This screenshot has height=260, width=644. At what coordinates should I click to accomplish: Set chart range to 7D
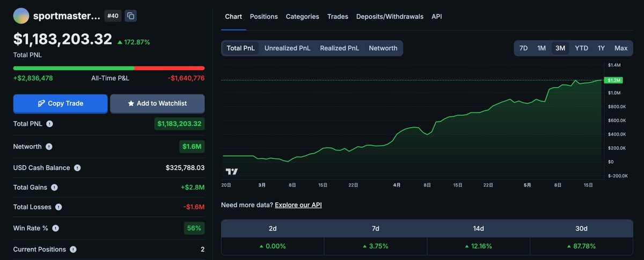tap(524, 48)
